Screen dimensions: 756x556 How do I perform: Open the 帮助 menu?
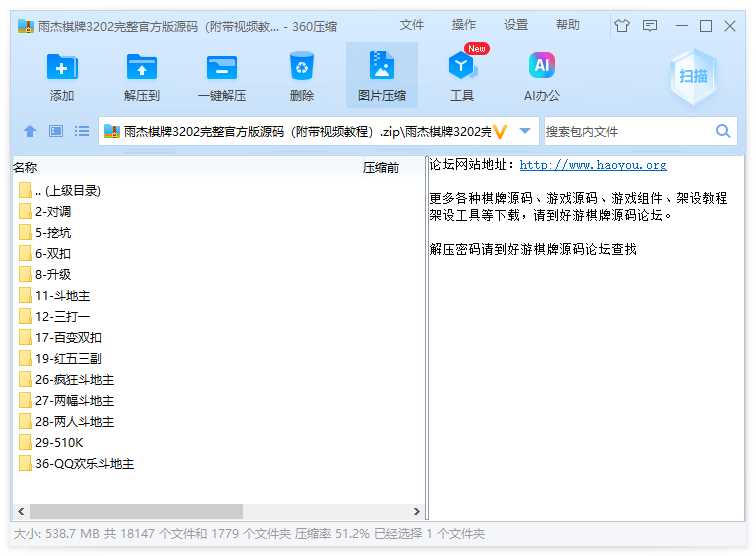(567, 25)
